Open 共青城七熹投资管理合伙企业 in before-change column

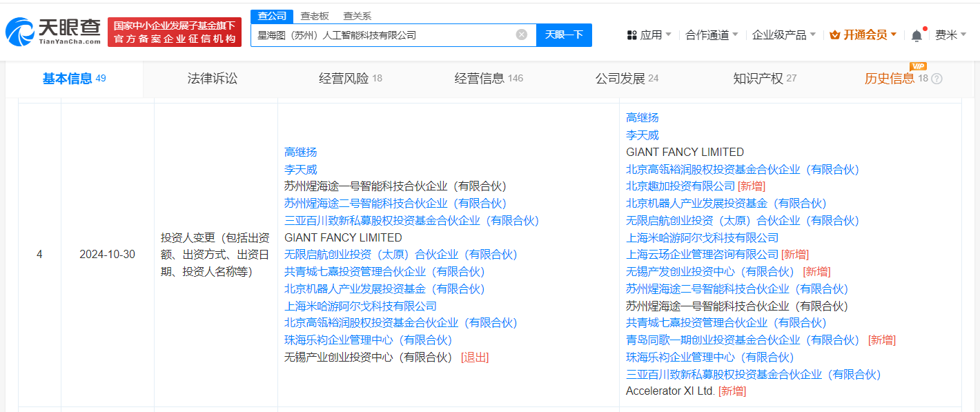[x=384, y=272]
